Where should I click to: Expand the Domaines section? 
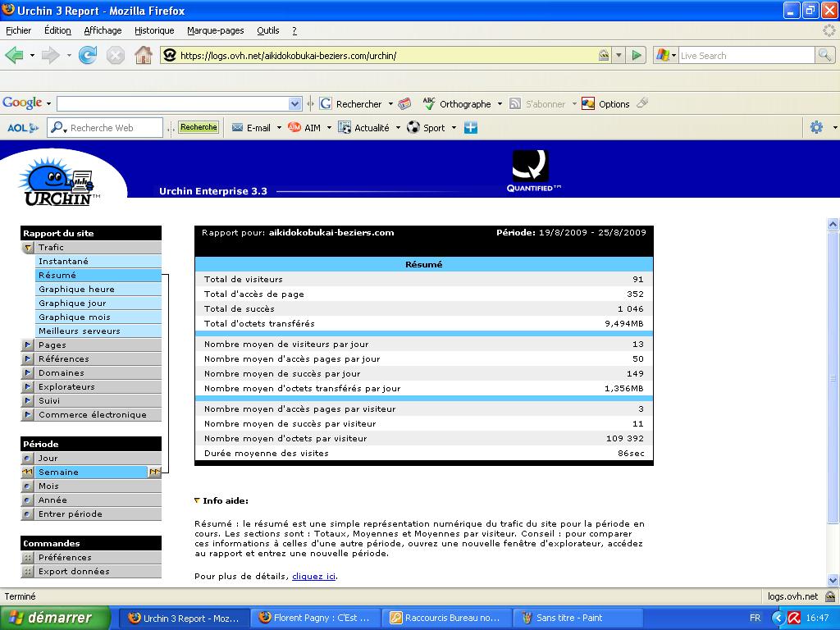coord(28,373)
